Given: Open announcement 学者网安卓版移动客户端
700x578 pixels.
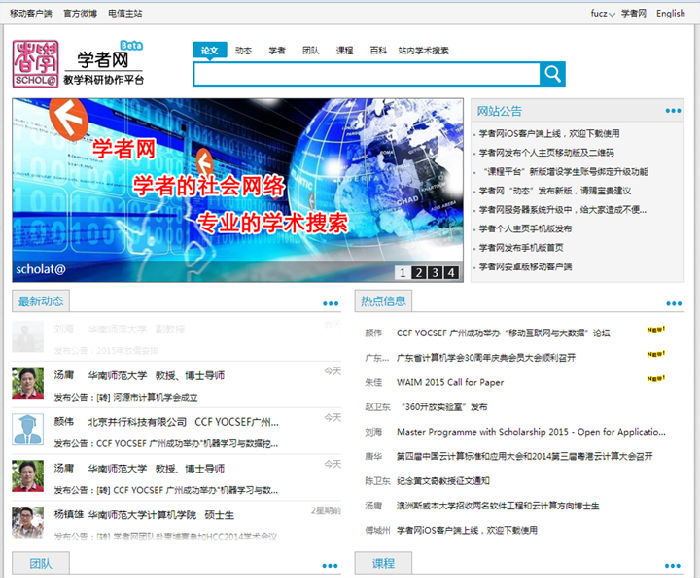Looking at the screenshot, I should tap(525, 267).
